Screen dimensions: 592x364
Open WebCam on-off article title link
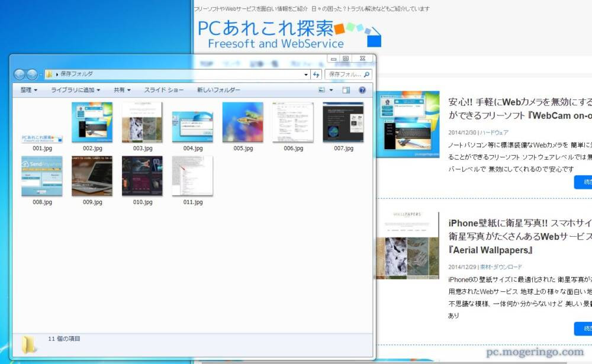click(x=520, y=109)
